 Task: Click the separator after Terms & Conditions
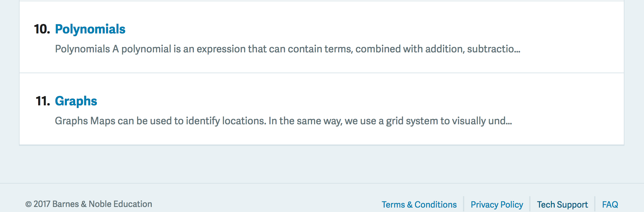coord(464,204)
